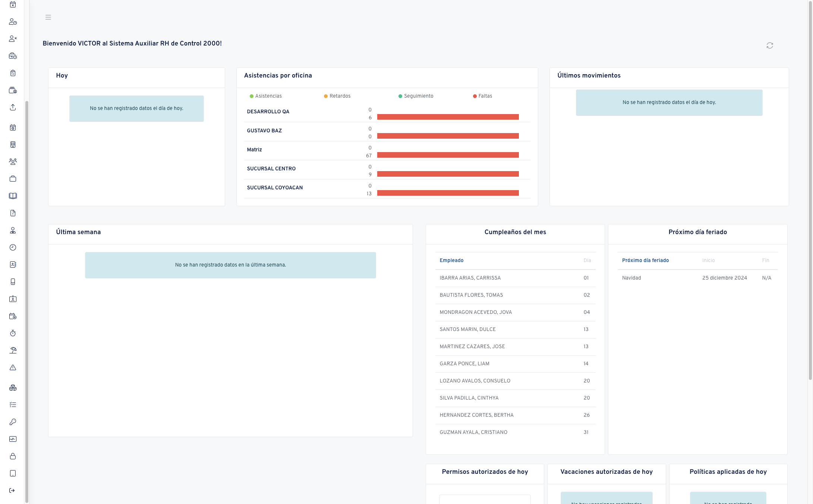Toggle the Asistencias legend item
The width and height of the screenshot is (813, 504).
[266, 96]
